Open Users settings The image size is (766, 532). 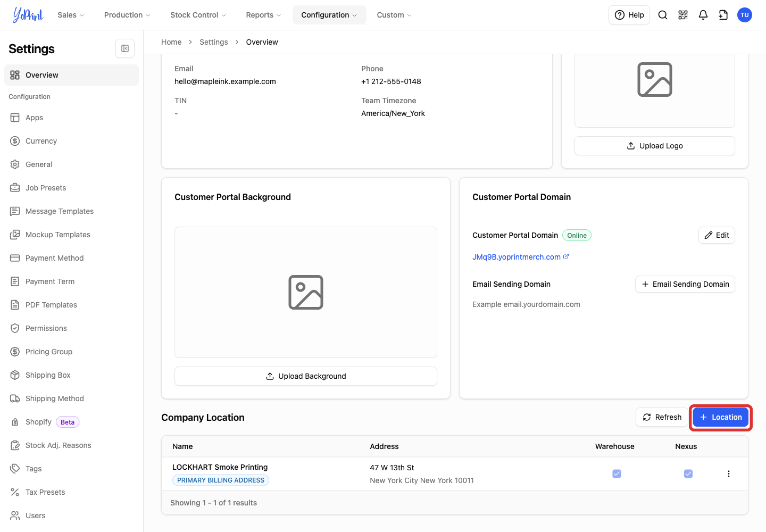point(71,516)
